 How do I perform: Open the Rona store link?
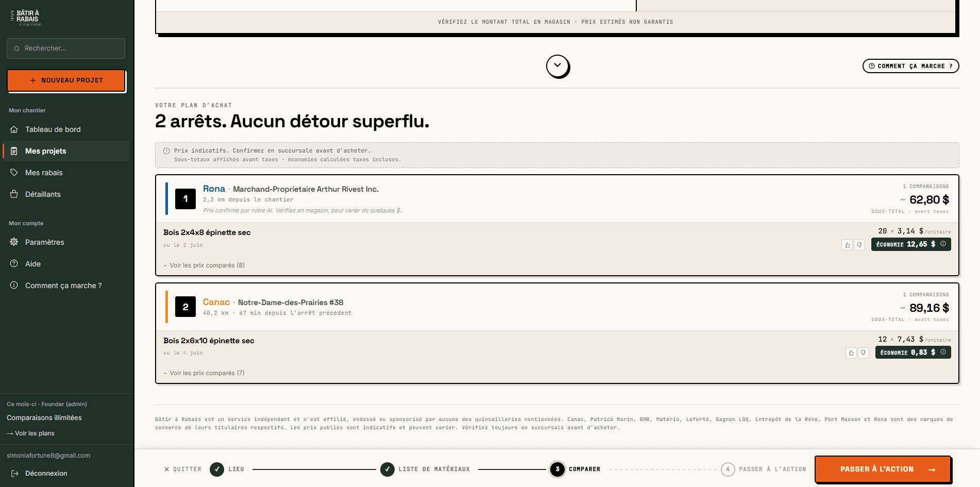[214, 189]
